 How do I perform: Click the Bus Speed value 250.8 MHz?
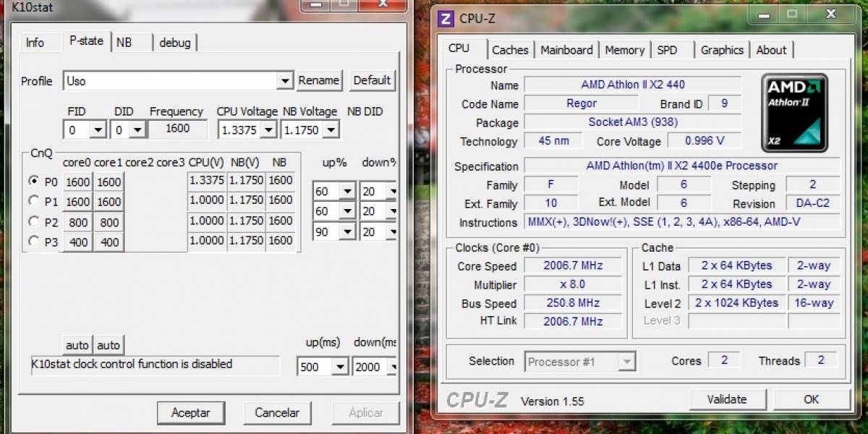[574, 303]
